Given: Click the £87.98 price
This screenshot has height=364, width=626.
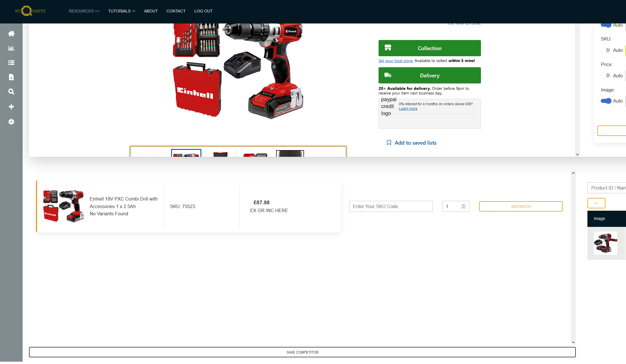Looking at the screenshot, I should tap(261, 203).
